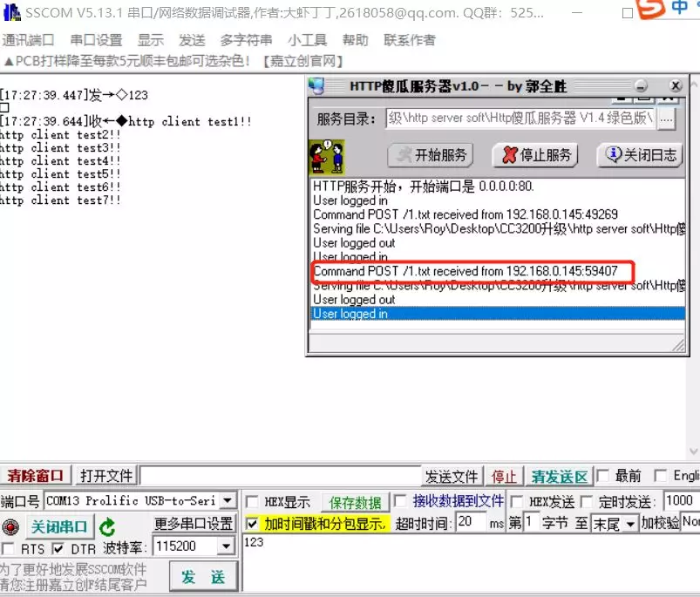Click the green refresh ports icon
The width and height of the screenshot is (700, 597).
[107, 527]
